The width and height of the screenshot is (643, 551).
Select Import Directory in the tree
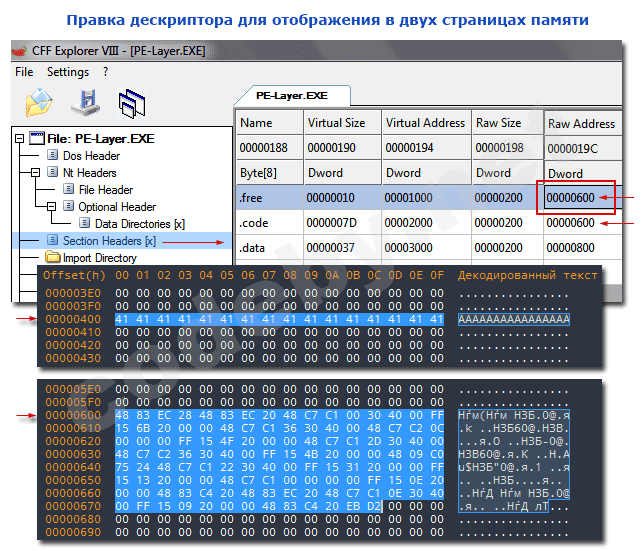[x=100, y=258]
